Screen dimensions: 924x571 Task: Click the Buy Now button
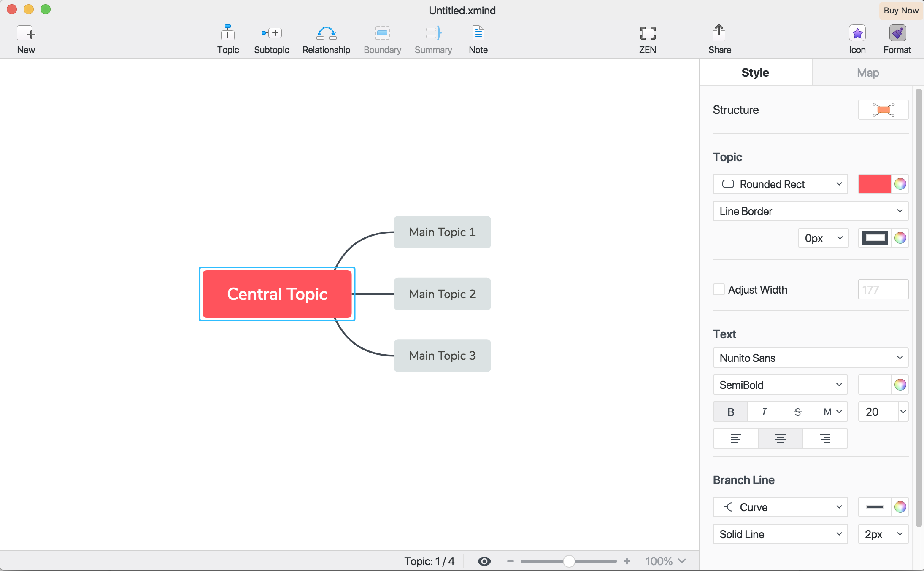901,11
